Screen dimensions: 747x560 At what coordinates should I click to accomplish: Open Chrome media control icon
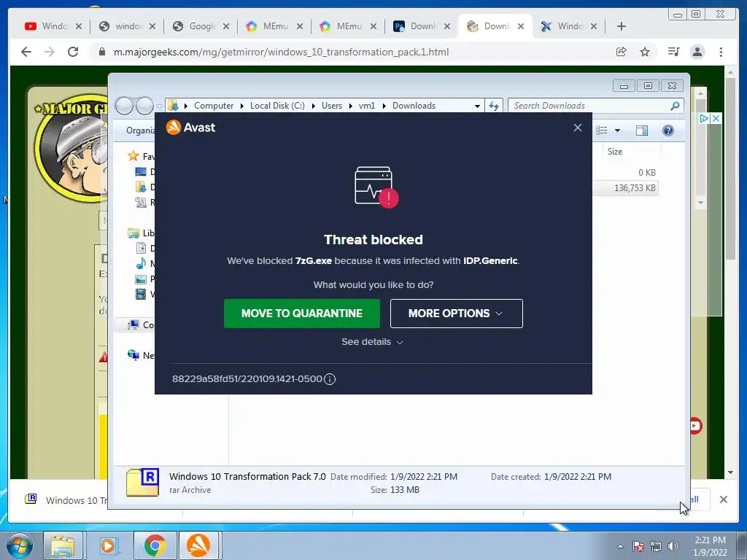coord(673,52)
